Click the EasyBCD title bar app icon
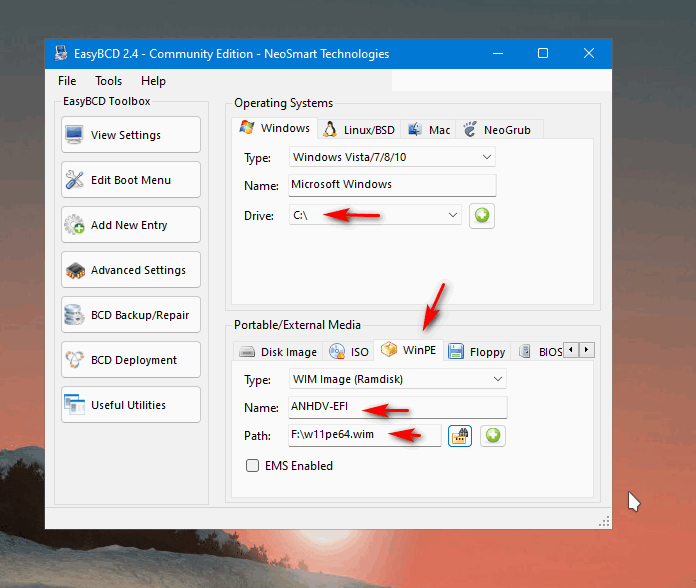Screen dimensions: 696x588 point(61,53)
